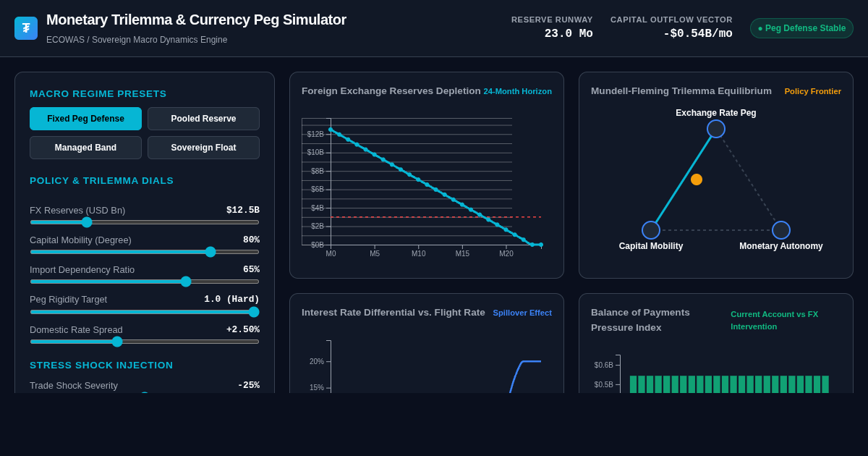Select the Sovereign Float preset
Viewport: 868px width, 456px height.
(203, 148)
